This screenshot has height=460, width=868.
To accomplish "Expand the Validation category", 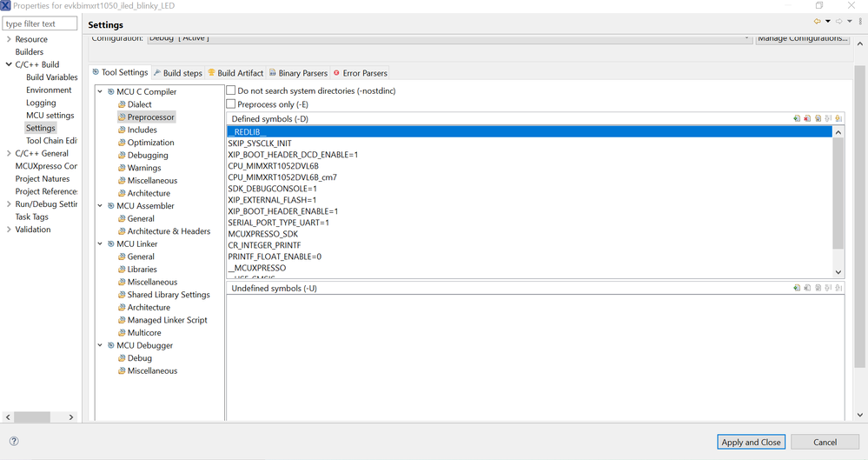I will coord(9,230).
